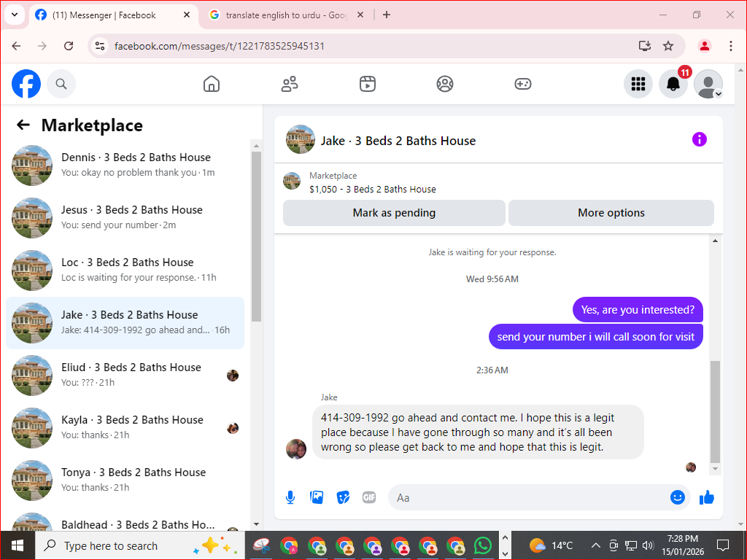Open the Groups icon in top navigation
Image resolution: width=747 pixels, height=560 pixels.
tap(445, 84)
